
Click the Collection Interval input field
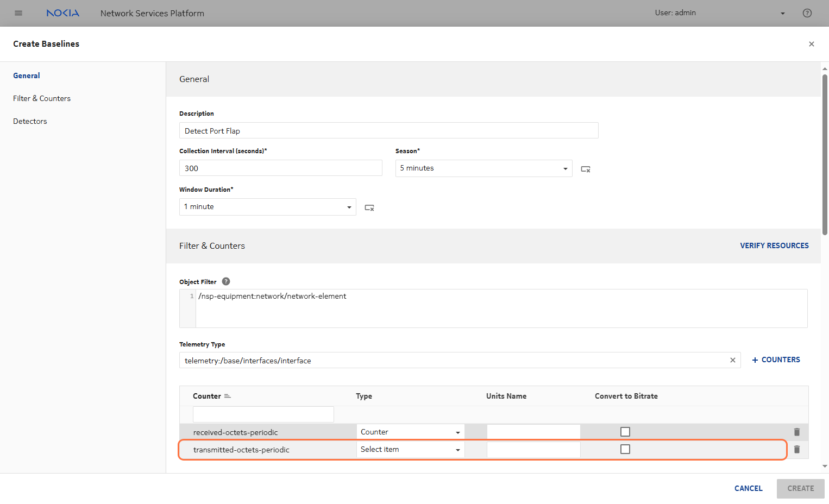pos(280,168)
